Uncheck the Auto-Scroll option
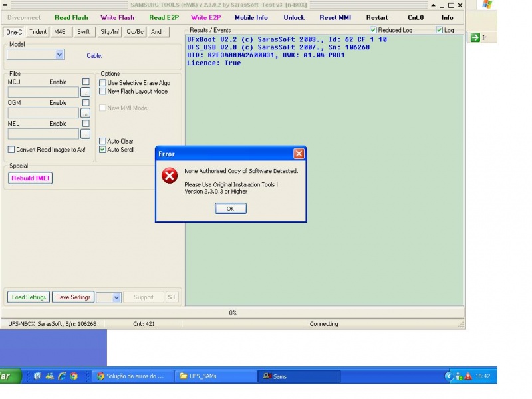The height and width of the screenshot is (399, 532). [102, 150]
